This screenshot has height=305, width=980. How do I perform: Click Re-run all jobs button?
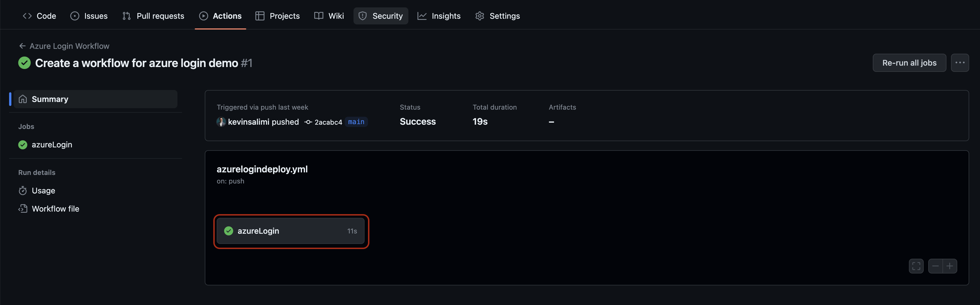(909, 63)
